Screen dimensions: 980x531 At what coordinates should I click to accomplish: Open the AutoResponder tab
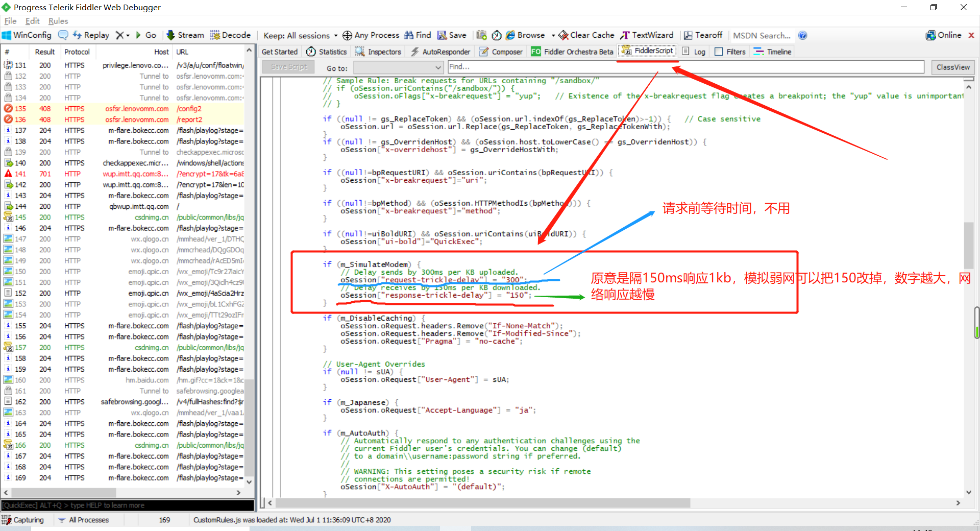click(x=440, y=52)
